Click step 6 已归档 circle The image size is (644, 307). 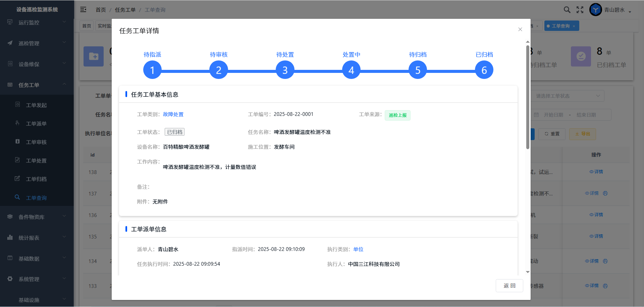pyautogui.click(x=484, y=70)
